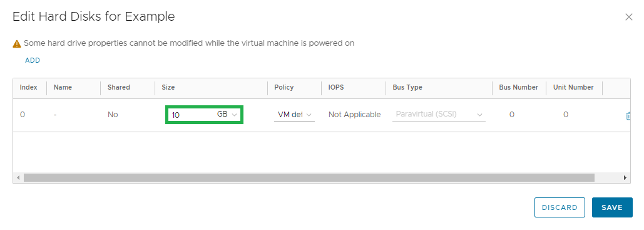Click the Index column header

coord(29,87)
